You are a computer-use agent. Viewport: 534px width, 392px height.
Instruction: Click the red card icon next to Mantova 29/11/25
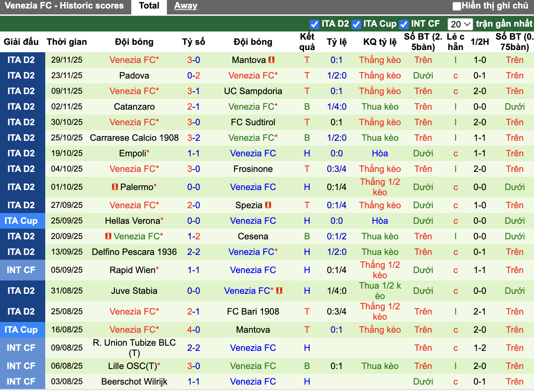[271, 60]
